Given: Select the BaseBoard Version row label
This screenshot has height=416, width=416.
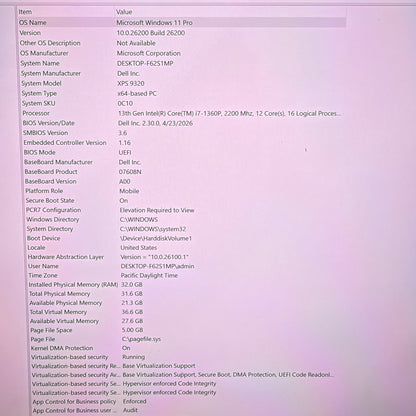Looking at the screenshot, I should pyautogui.click(x=51, y=181).
